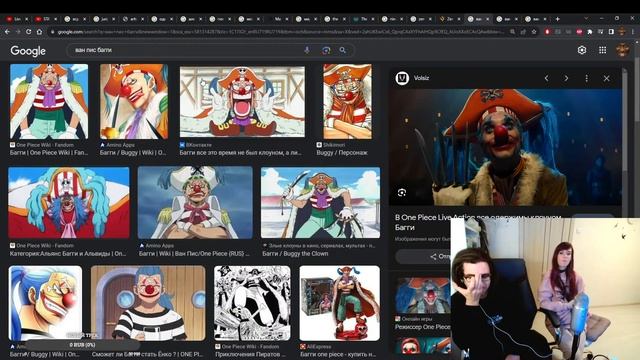Open the Багги / Buggy the Clown thumbnail
Screen dimensions: 640x360
(x=320, y=202)
